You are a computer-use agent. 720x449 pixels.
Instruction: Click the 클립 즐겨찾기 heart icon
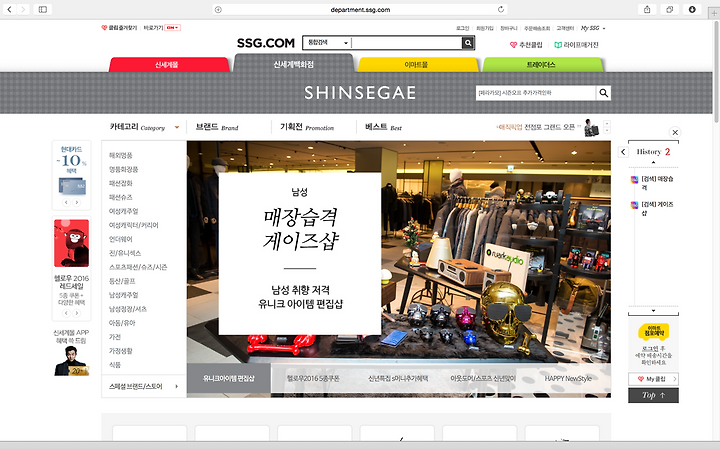pos(104,28)
